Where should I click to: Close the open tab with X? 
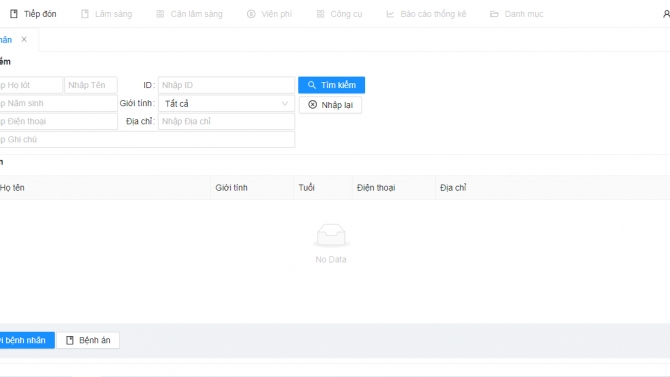(24, 39)
